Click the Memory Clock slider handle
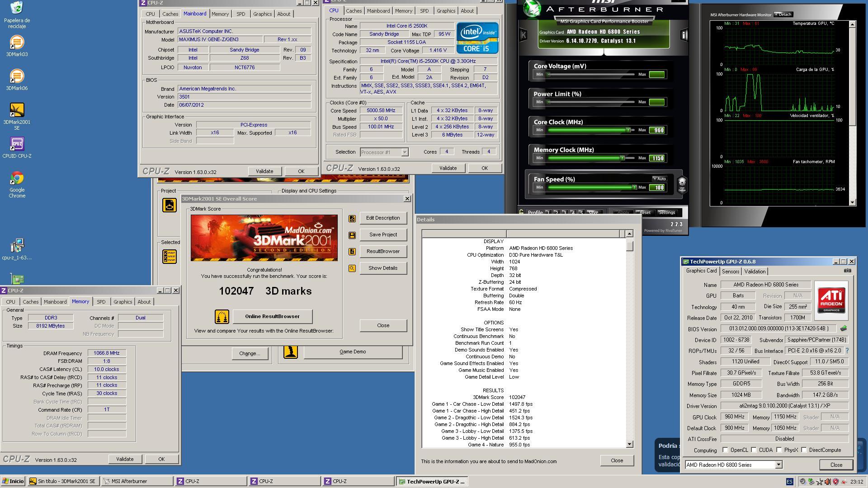868x488 pixels. tap(623, 158)
